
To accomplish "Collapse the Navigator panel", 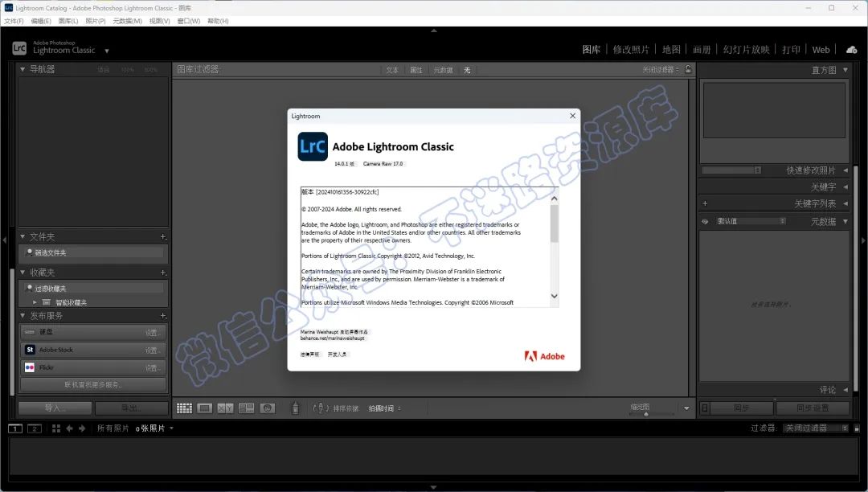I will click(x=23, y=69).
